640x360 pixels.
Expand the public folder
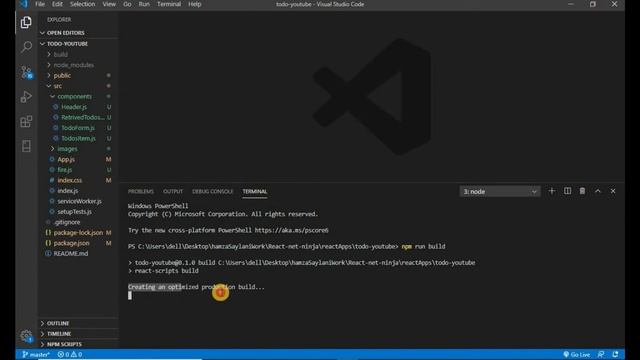[x=62, y=76]
